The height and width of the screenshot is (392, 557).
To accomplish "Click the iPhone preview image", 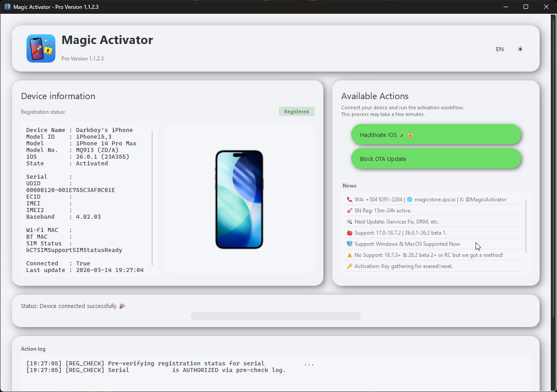I will (239, 199).
